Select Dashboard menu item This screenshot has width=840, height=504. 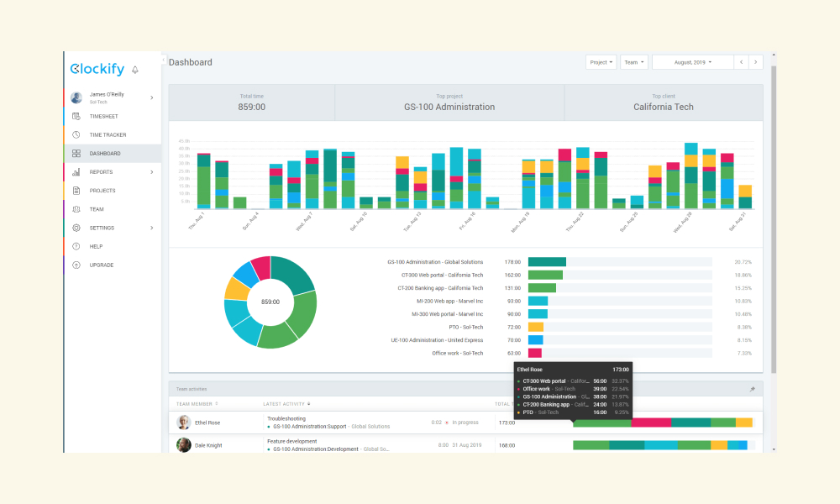pos(113,153)
